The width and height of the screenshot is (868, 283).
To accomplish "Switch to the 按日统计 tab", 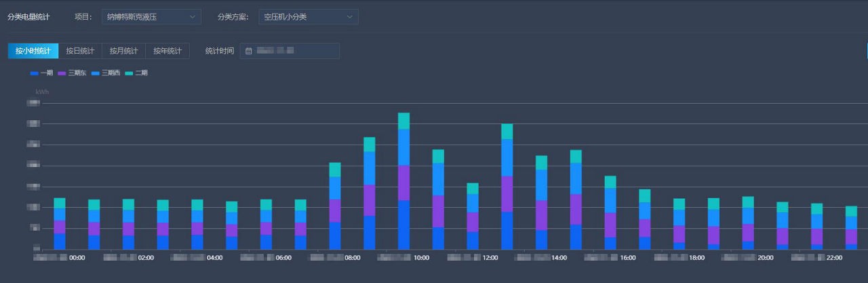I will pos(80,51).
